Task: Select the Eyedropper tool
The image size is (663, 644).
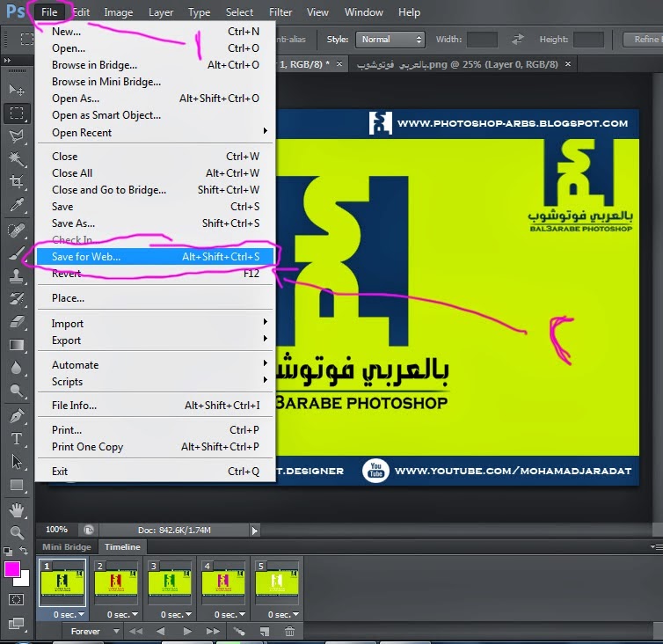Action: coord(17,205)
